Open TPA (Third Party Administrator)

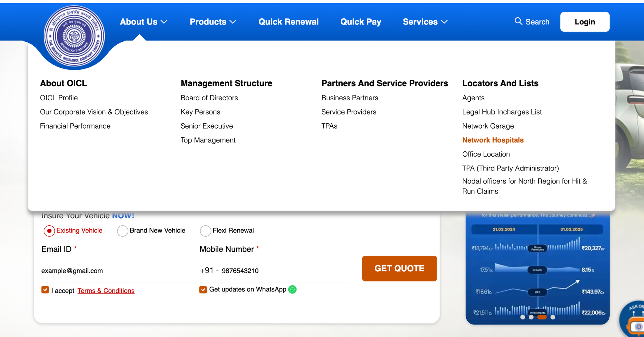(511, 168)
